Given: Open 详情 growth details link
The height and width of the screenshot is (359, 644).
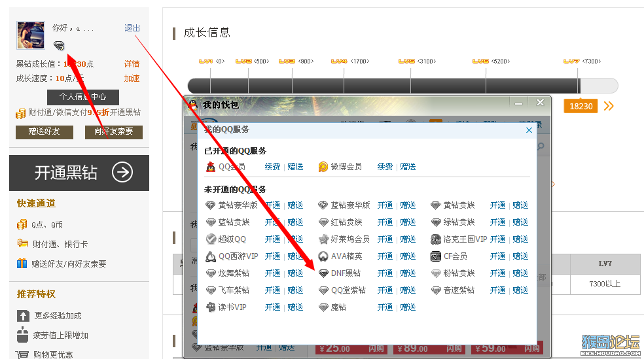Looking at the screenshot, I should click(x=132, y=63).
